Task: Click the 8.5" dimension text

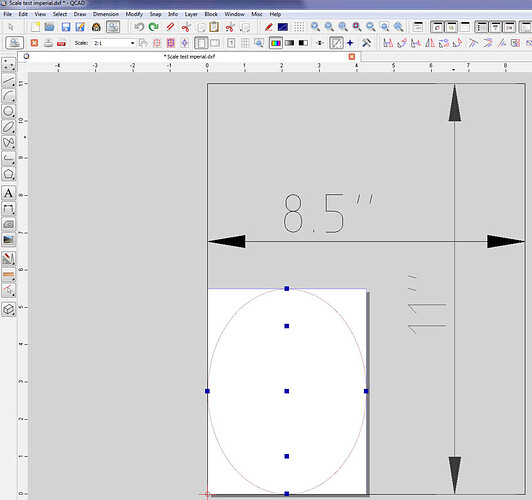Action: click(x=328, y=213)
